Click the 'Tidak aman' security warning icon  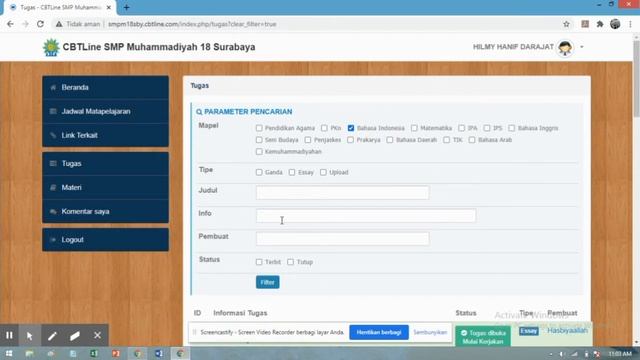point(59,24)
